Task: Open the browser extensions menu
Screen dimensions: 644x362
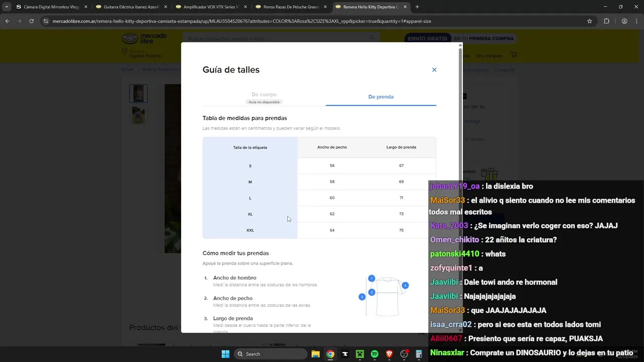Action: [x=606, y=21]
